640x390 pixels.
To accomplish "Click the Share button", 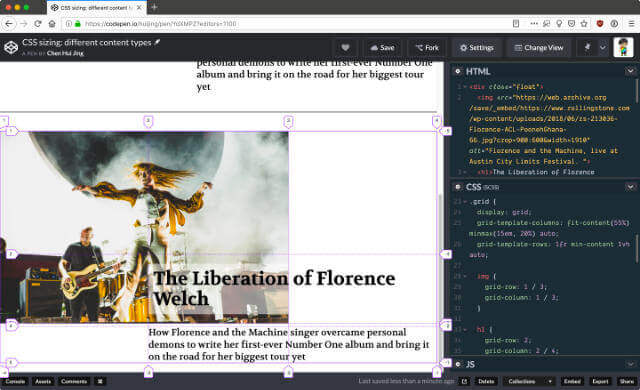I will [x=627, y=381].
